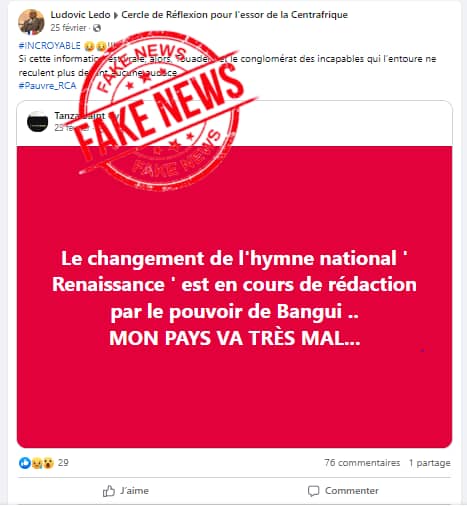Image resolution: width=467 pixels, height=506 pixels.
Task: View the 76 commentaires list
Action: pyautogui.click(x=362, y=463)
